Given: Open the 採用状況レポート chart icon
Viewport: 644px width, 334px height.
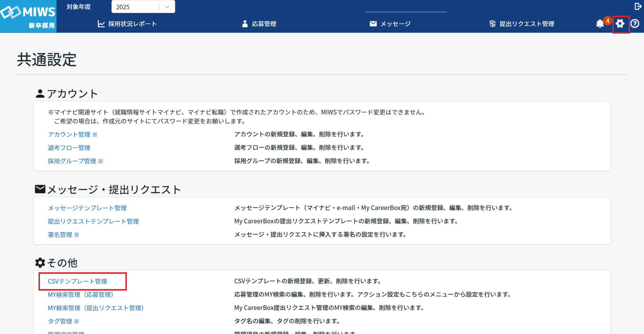Looking at the screenshot, I should point(101,24).
